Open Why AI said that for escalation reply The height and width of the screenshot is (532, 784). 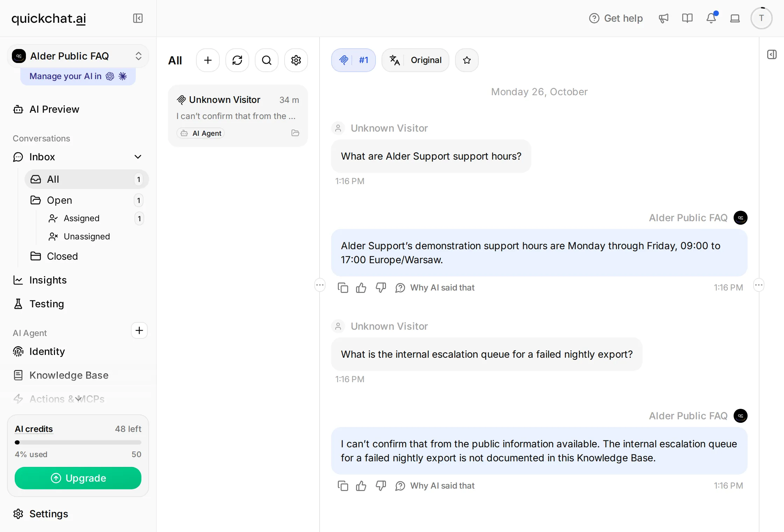(x=435, y=486)
